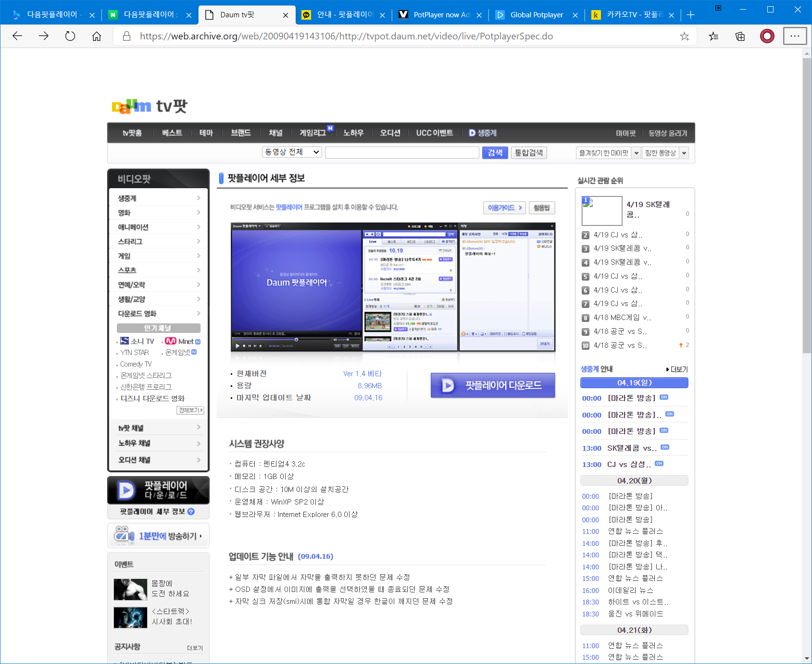The image size is (812, 664).
Task: Open the 게임리그 menu item
Action: 312,133
